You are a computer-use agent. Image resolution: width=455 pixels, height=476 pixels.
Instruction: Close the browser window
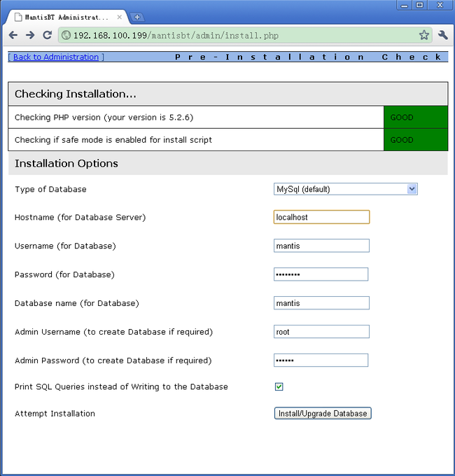coord(440,5)
